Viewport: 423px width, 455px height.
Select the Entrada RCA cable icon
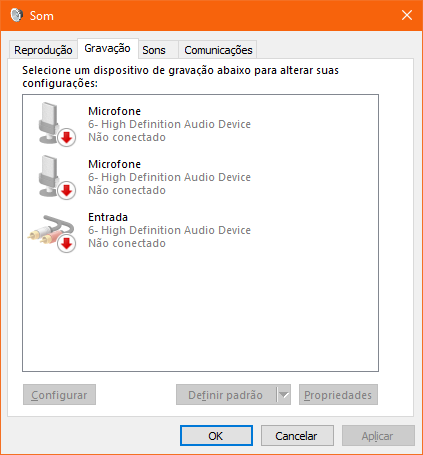[52, 232]
